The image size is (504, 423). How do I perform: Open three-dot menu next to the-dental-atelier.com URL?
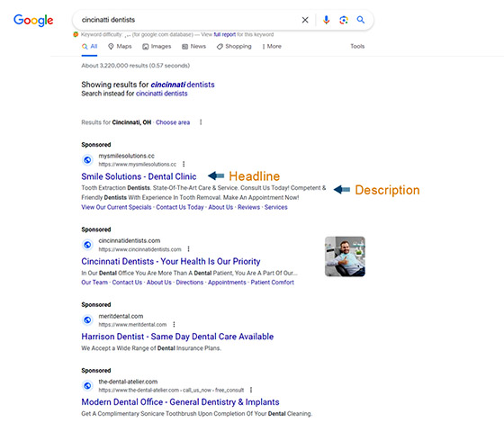tap(251, 390)
